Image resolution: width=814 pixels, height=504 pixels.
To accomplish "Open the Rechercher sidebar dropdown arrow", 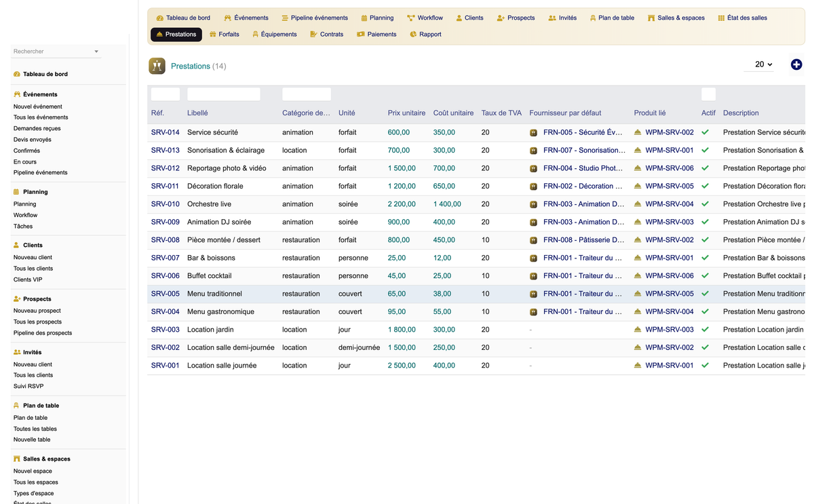I will [x=96, y=52].
